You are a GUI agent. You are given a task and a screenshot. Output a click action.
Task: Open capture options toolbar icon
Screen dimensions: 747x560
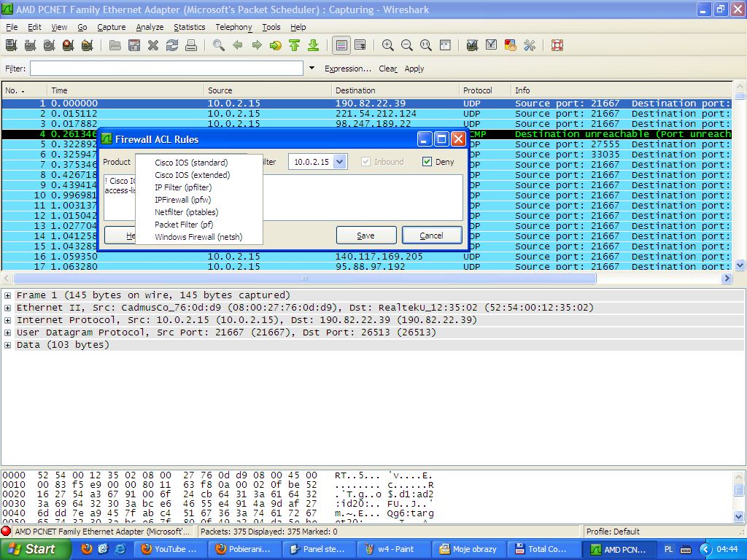pyautogui.click(x=31, y=45)
